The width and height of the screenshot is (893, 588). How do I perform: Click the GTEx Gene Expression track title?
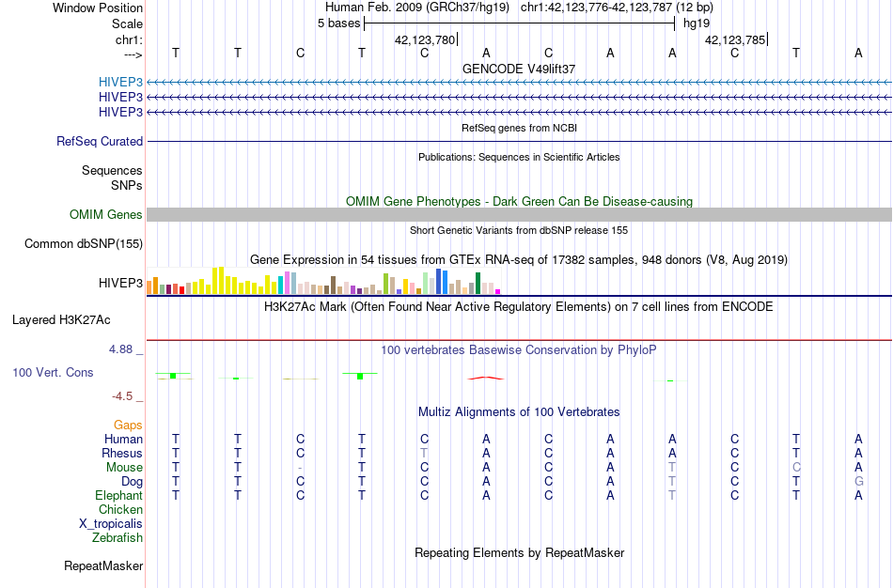tap(519, 260)
